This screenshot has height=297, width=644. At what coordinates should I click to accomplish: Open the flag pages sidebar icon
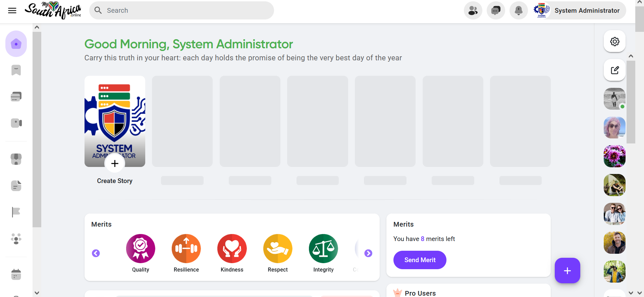pos(16,212)
